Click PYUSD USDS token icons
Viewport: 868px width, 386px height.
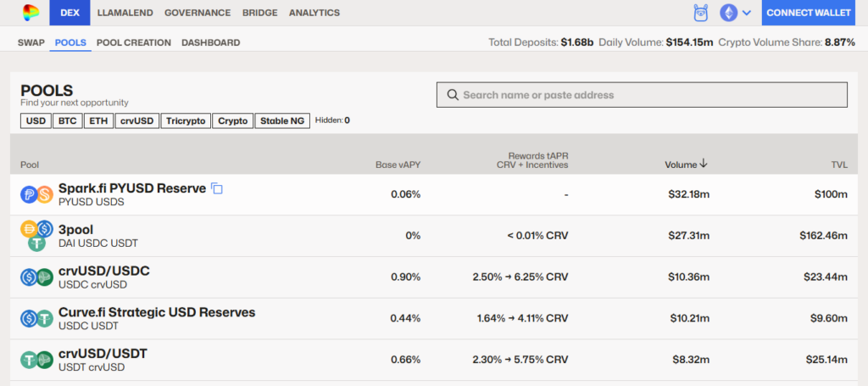[x=36, y=194]
